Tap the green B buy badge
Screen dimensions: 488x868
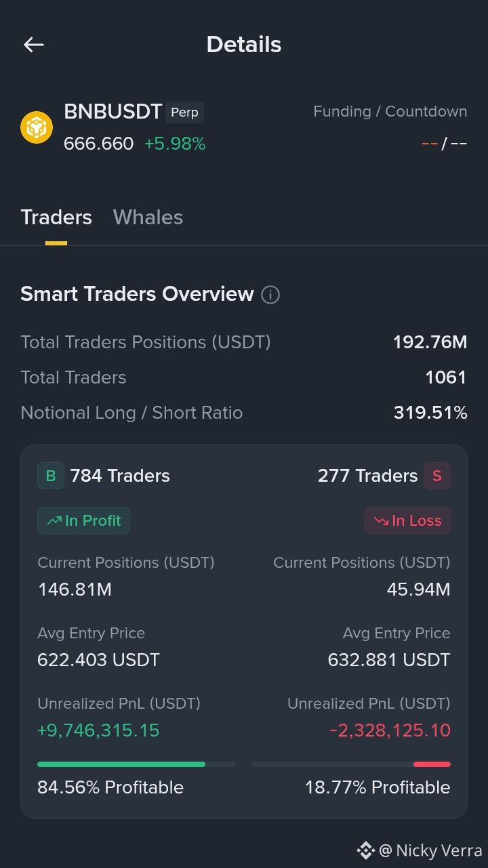(51, 476)
